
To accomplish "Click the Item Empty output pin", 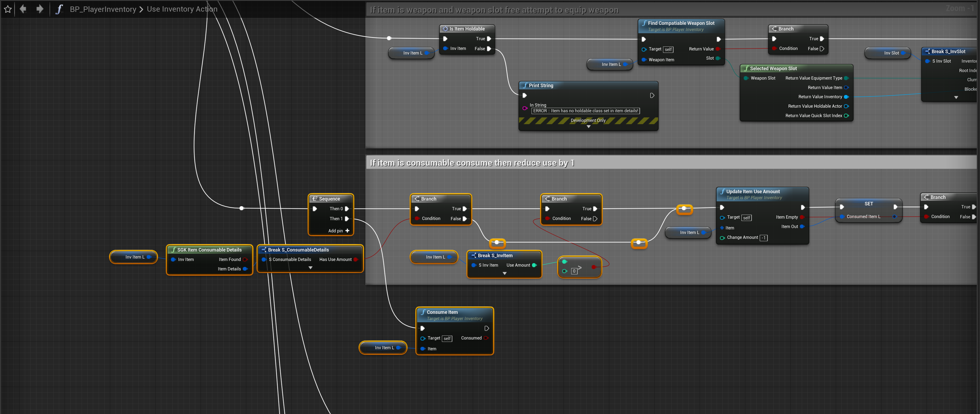I will point(802,217).
